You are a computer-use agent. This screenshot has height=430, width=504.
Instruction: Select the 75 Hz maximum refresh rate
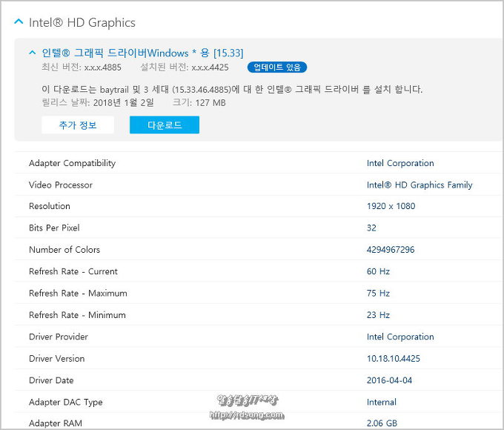coord(378,293)
